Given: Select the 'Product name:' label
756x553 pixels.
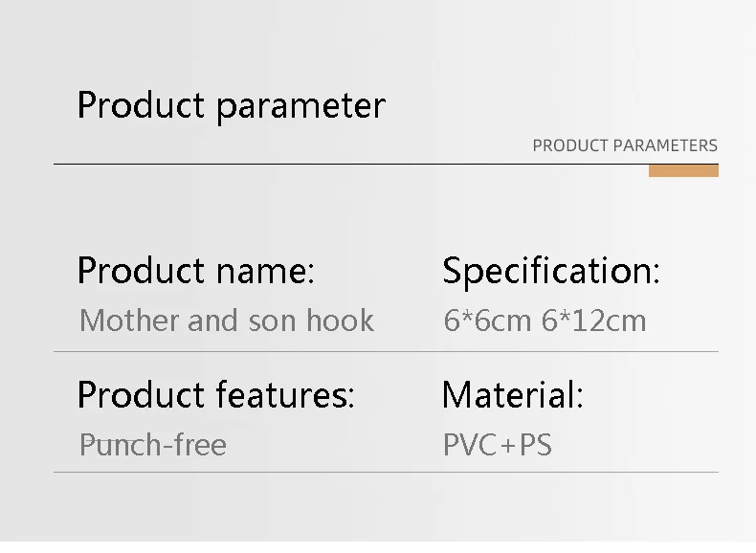Looking at the screenshot, I should click(195, 272).
